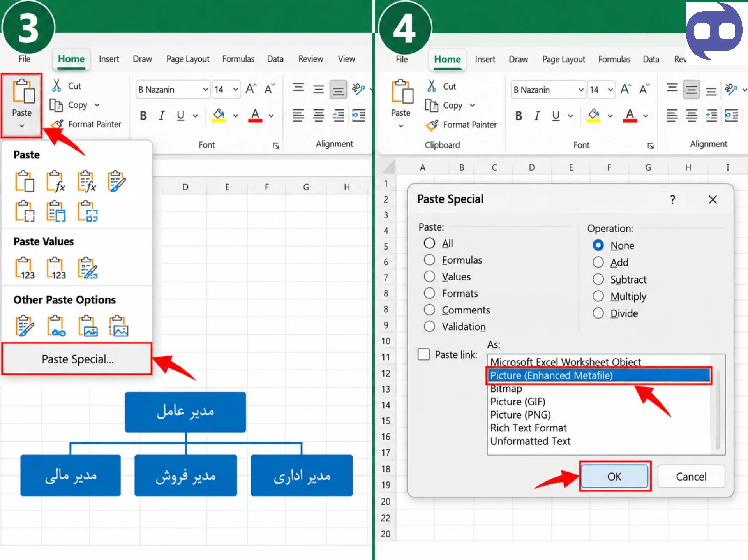Select Picture (Enhanced Metafile) in As list

pyautogui.click(x=599, y=375)
